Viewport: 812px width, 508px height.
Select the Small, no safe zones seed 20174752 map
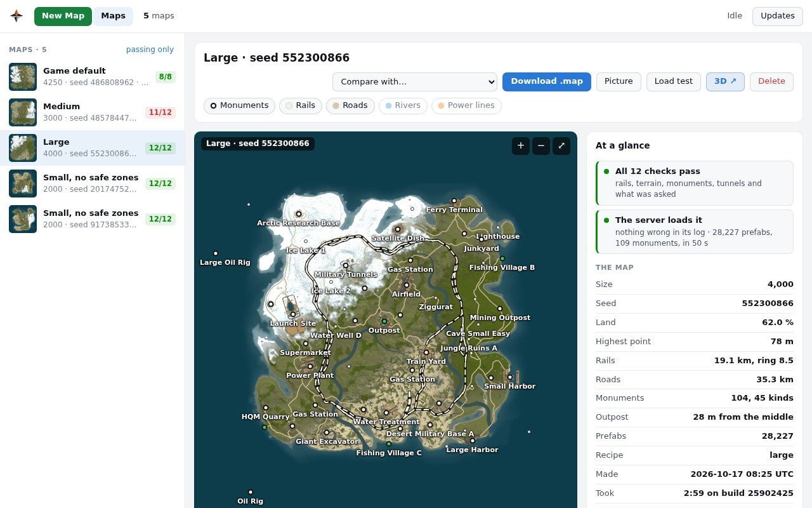[92, 184]
